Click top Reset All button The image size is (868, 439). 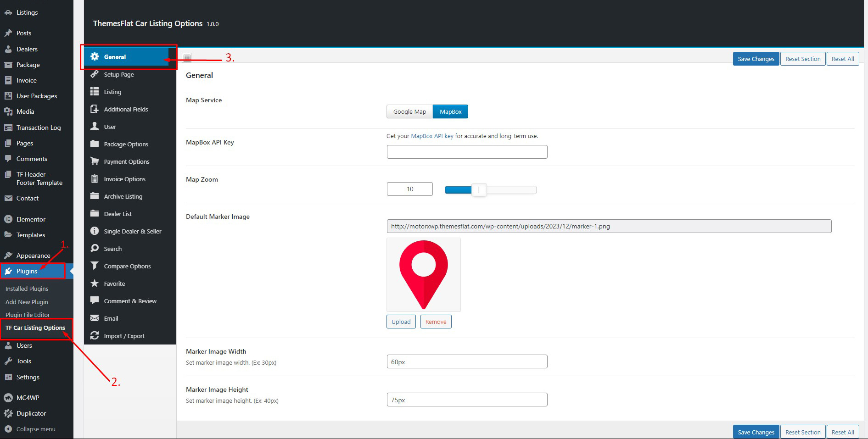[x=843, y=59]
